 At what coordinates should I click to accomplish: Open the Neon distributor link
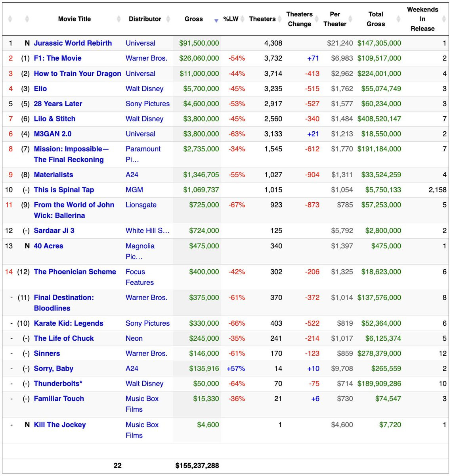point(134,338)
